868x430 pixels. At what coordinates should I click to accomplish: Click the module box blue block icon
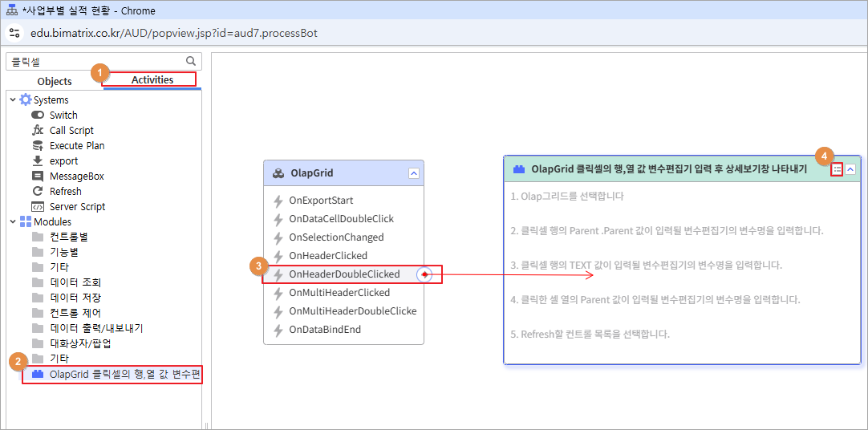click(x=519, y=169)
